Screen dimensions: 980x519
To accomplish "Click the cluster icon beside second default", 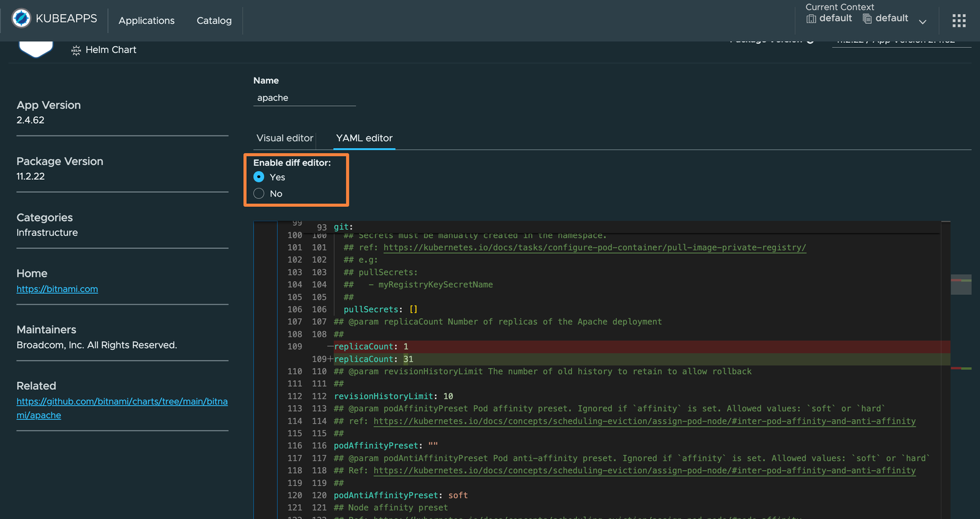I will [x=867, y=18].
